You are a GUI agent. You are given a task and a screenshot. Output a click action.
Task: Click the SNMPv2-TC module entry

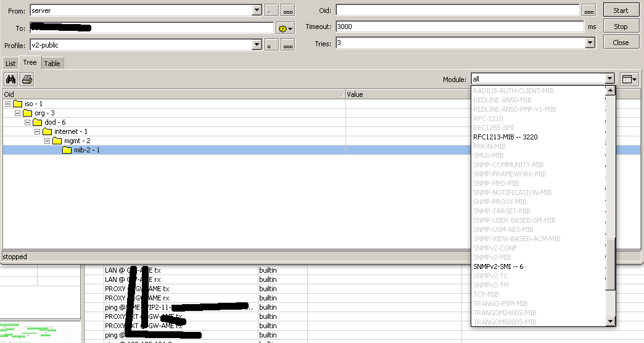tap(490, 276)
